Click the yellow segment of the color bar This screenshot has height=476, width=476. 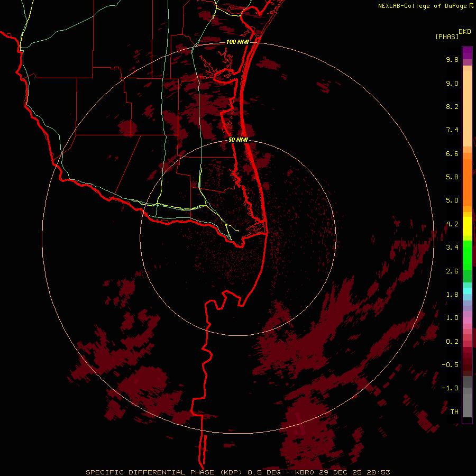pos(467,226)
